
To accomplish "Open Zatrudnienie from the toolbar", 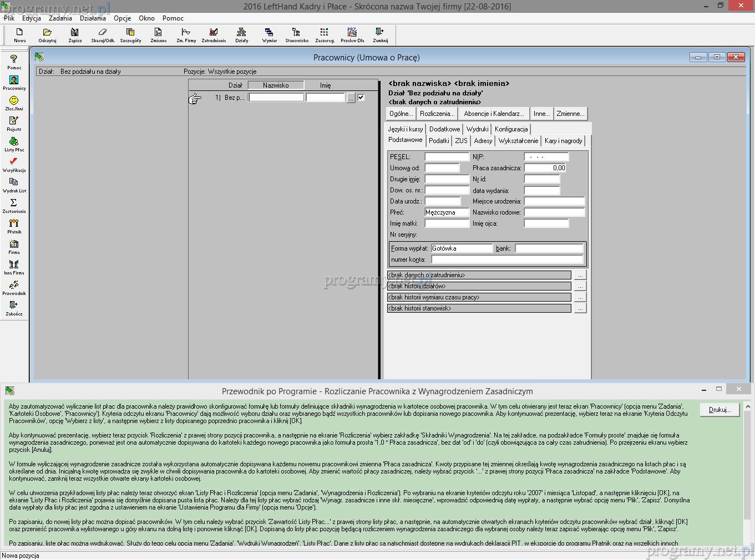I will click(x=214, y=35).
